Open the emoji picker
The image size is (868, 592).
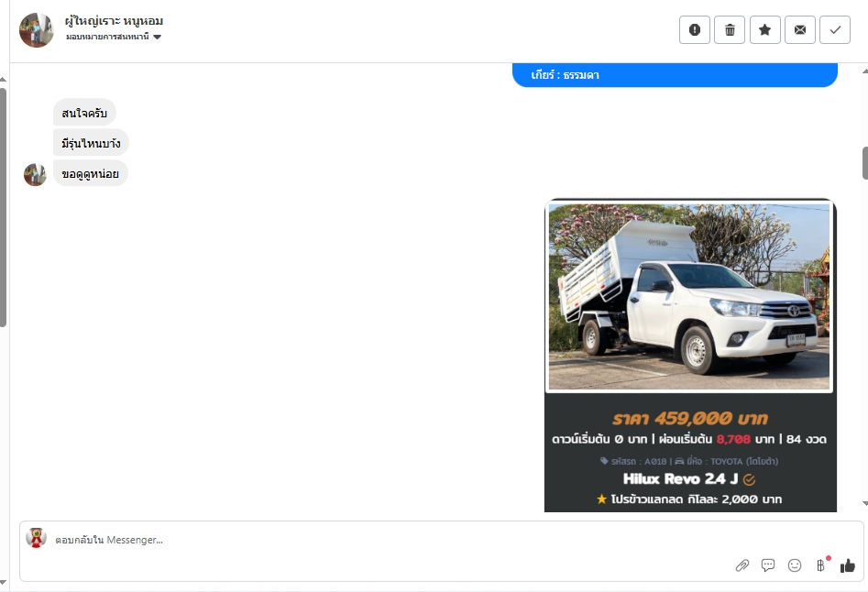pyautogui.click(x=795, y=565)
